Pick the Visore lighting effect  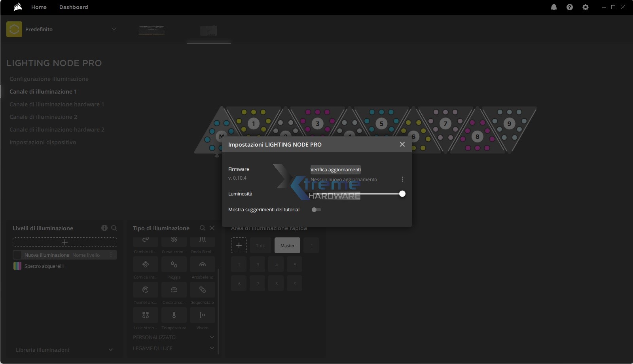point(202,315)
